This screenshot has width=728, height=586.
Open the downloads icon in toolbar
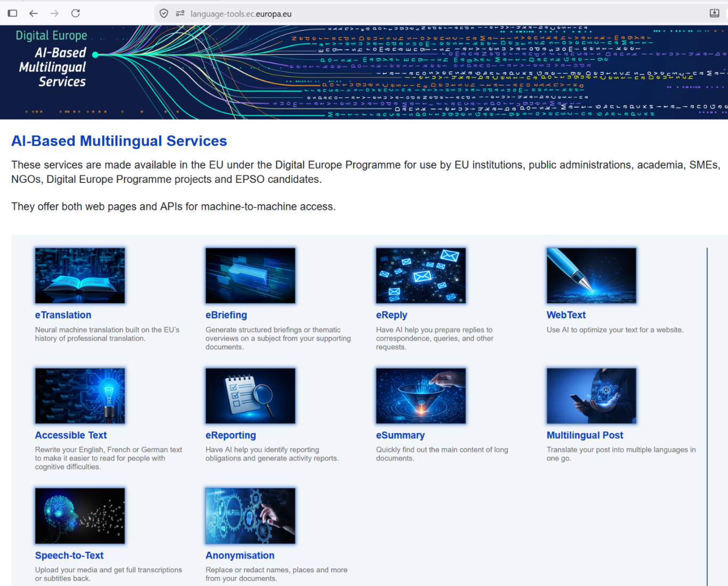[x=715, y=13]
